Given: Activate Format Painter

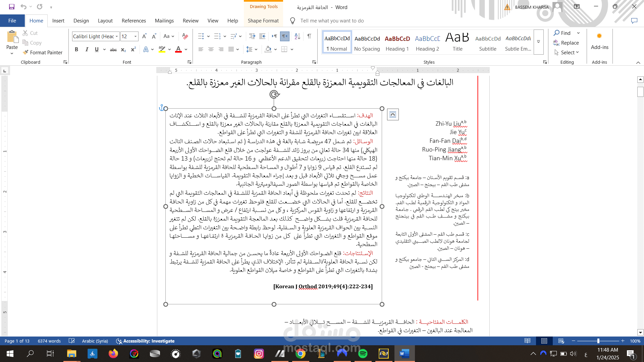Looking at the screenshot, I should (43, 52).
